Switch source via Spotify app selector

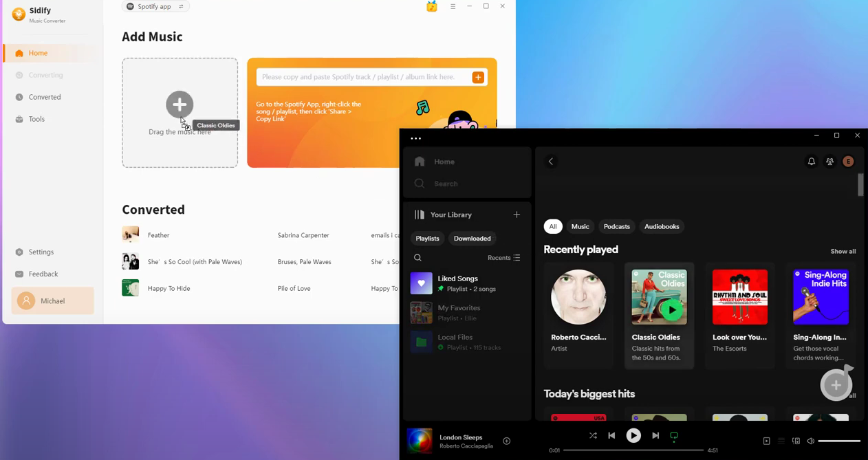155,6
